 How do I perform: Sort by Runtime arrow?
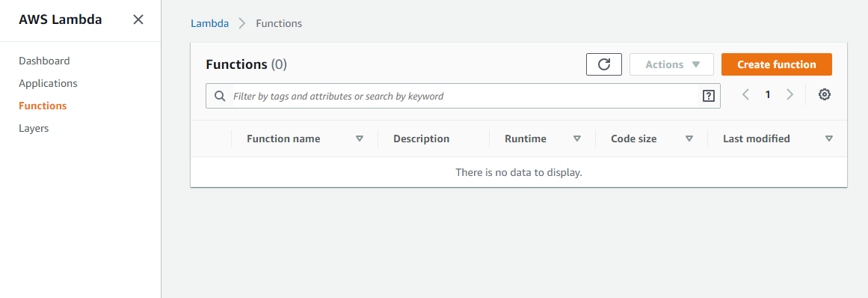tap(577, 139)
